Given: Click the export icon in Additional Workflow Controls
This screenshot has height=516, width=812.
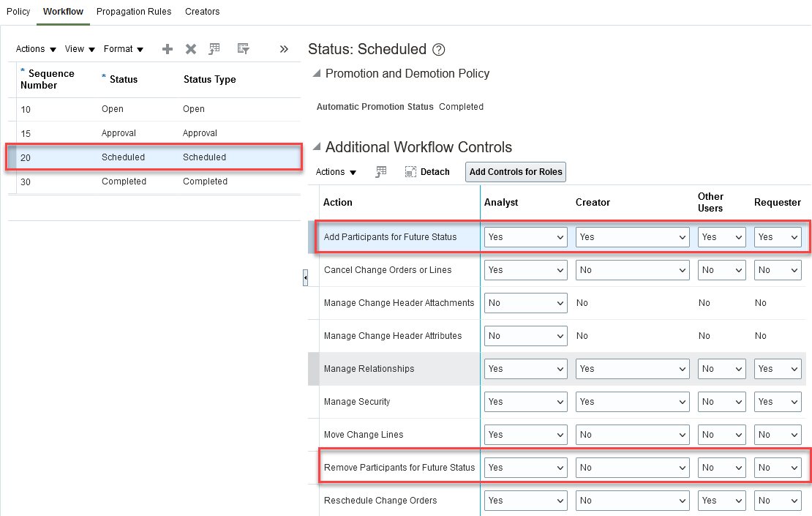Looking at the screenshot, I should [381, 172].
